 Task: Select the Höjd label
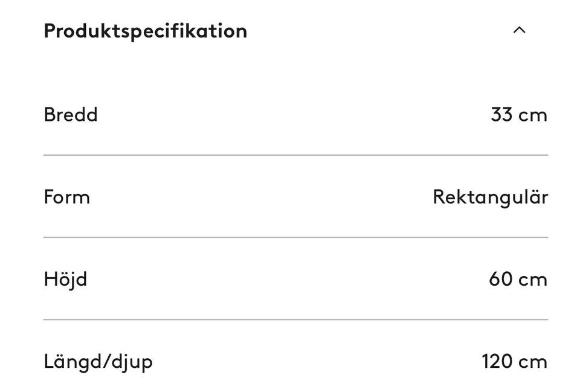point(65,279)
